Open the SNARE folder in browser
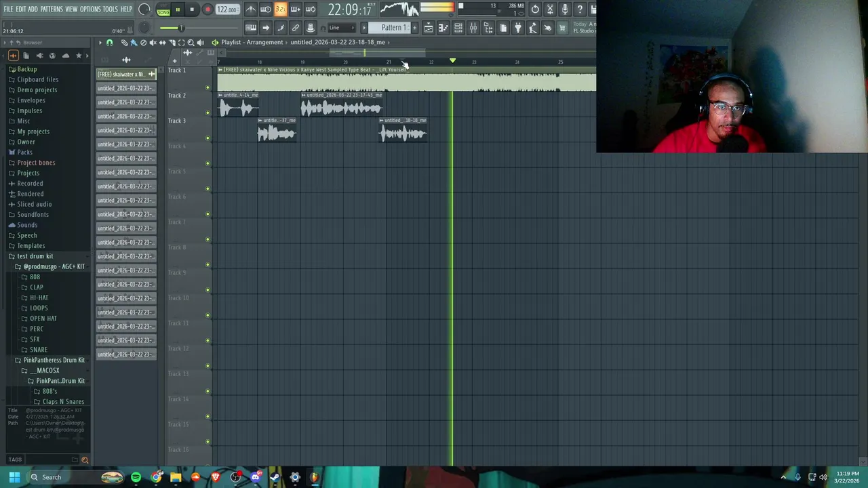This screenshot has height=488, width=868. [x=39, y=350]
